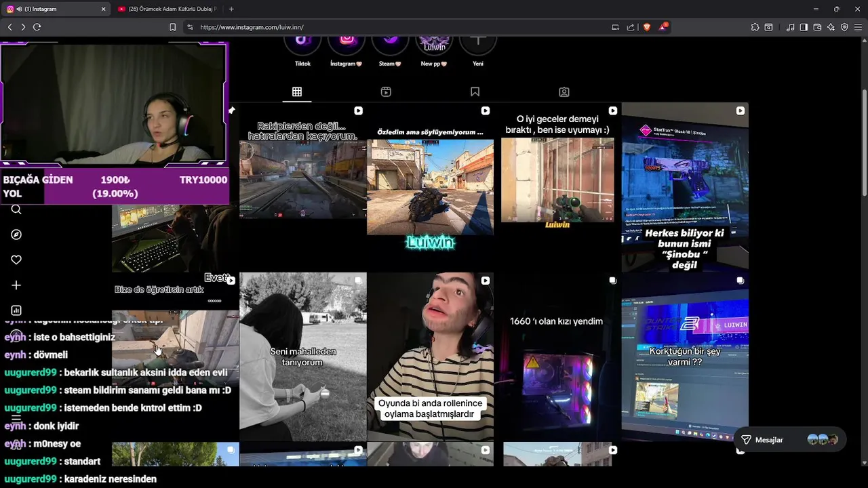This screenshot has height=488, width=868.
Task: Go back in browser history
Action: click(x=9, y=27)
